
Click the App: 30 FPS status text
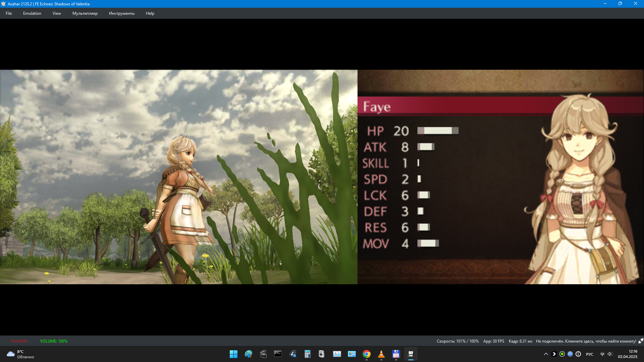pyautogui.click(x=493, y=341)
